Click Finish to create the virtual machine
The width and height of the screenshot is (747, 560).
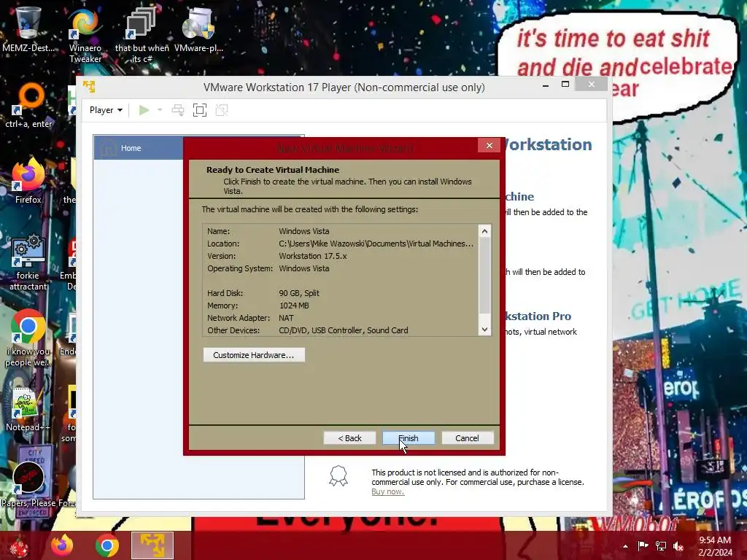click(409, 438)
